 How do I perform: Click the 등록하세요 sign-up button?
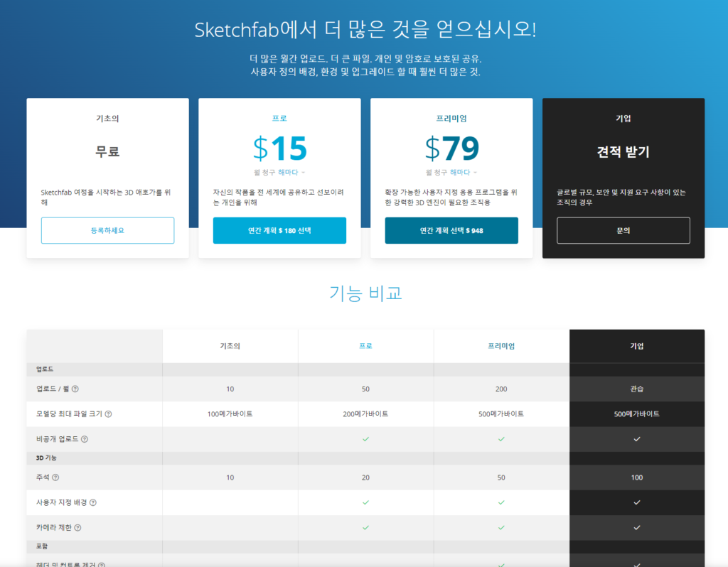(108, 231)
